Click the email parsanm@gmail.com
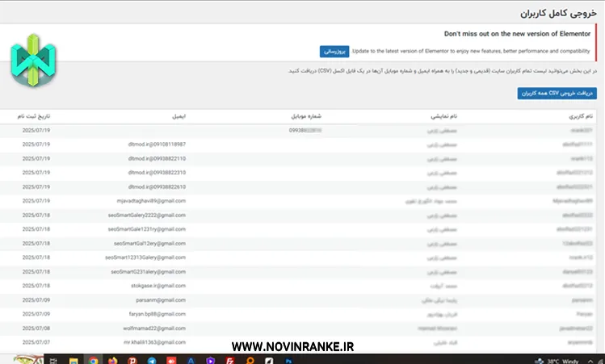Viewport: 605px width, 364px height. click(x=161, y=300)
